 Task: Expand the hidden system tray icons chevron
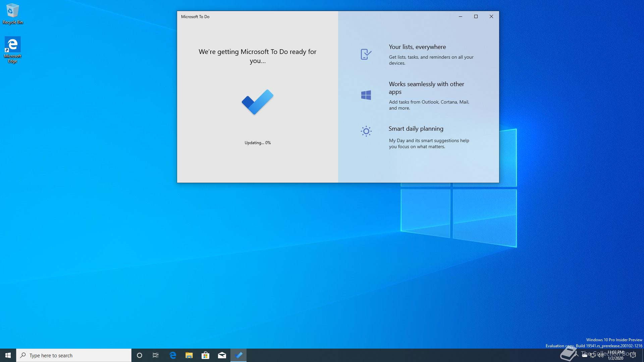point(577,355)
